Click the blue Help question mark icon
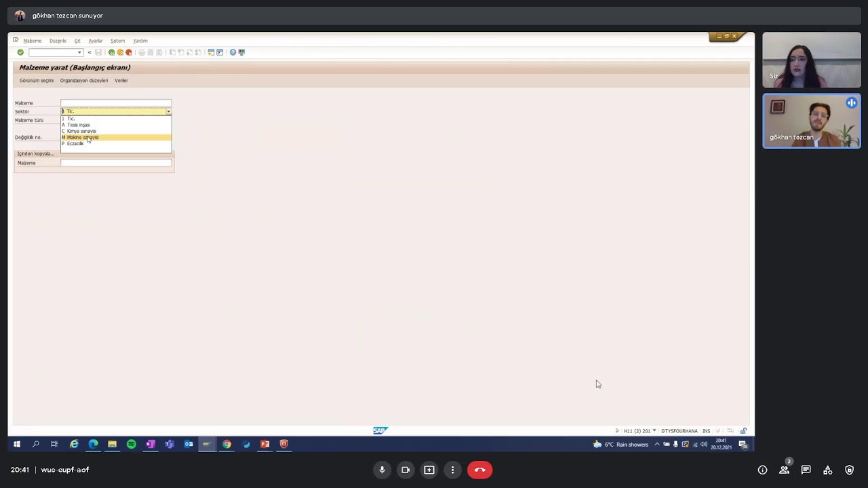 point(233,52)
